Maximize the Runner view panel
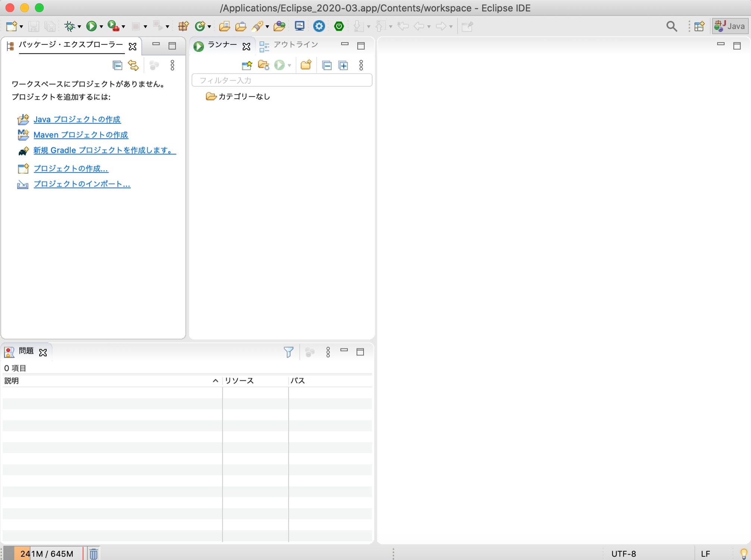 (361, 45)
